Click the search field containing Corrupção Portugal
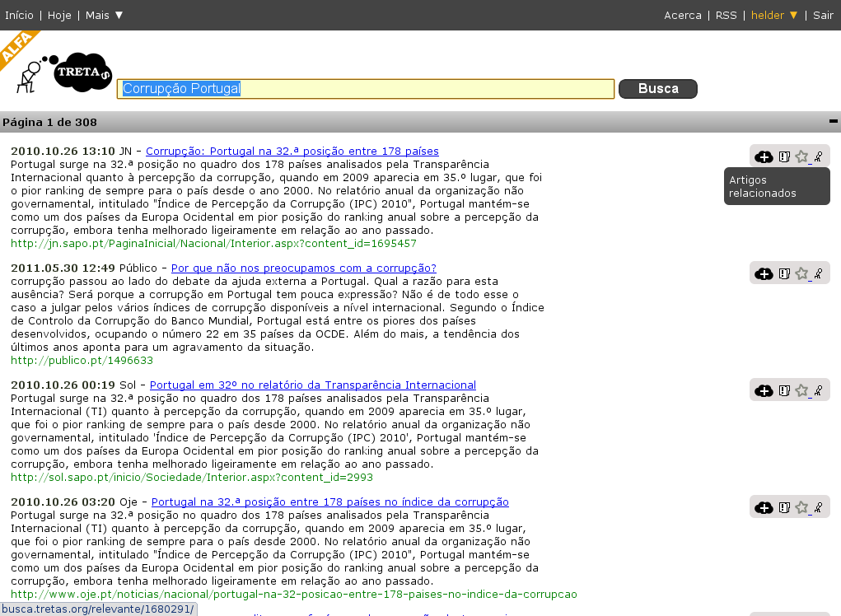Screen dimensions: 841x616 (x=365, y=89)
